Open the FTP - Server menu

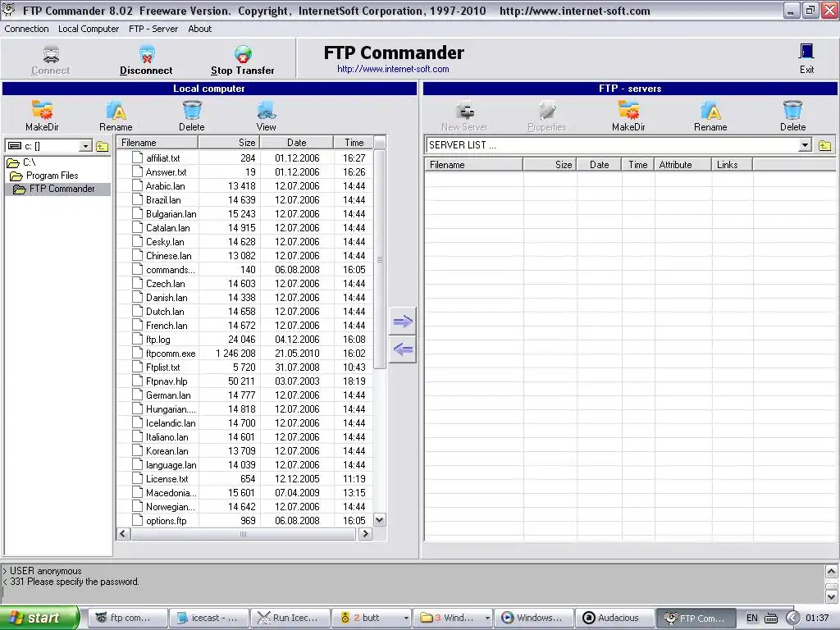[153, 29]
